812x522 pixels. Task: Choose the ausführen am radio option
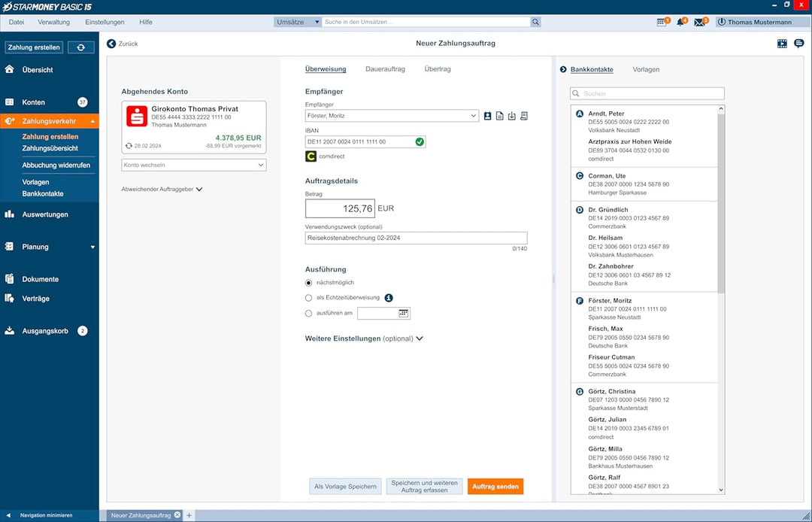(x=309, y=314)
